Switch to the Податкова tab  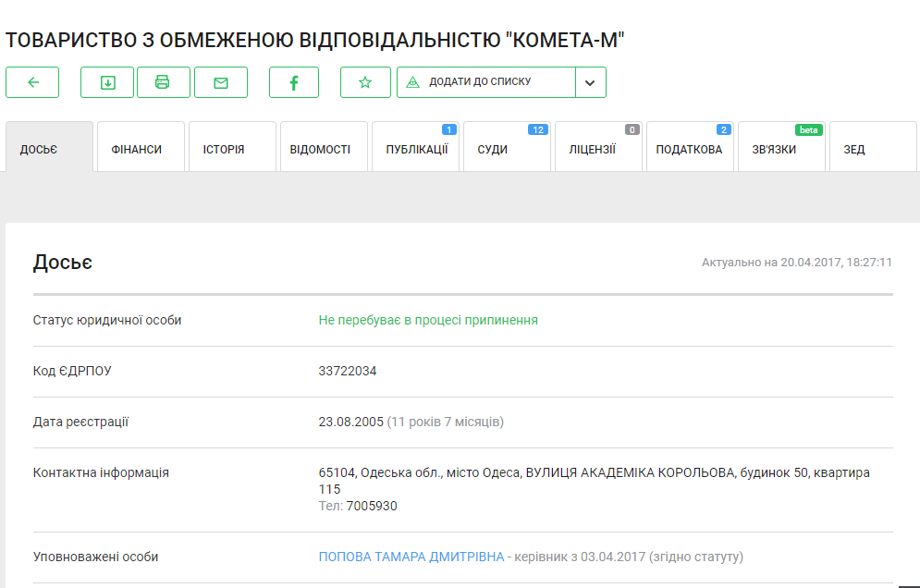tap(689, 149)
